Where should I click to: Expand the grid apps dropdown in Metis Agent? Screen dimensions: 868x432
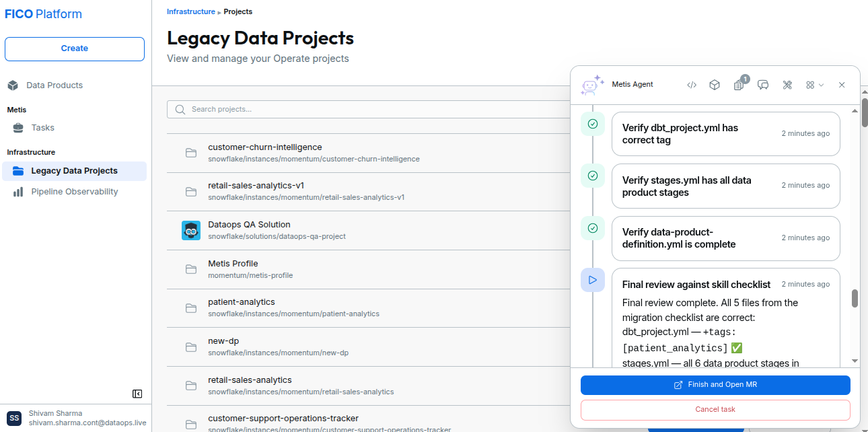[815, 85]
